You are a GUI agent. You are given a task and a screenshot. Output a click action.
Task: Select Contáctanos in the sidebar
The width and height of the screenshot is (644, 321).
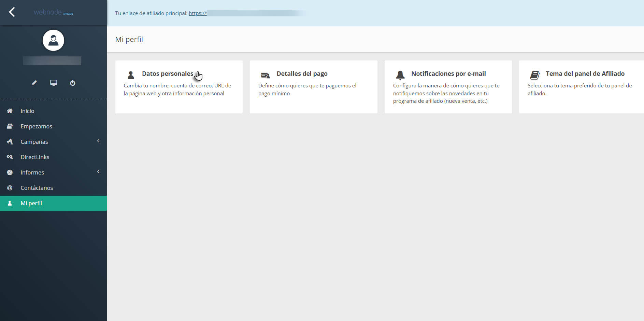coord(37,188)
